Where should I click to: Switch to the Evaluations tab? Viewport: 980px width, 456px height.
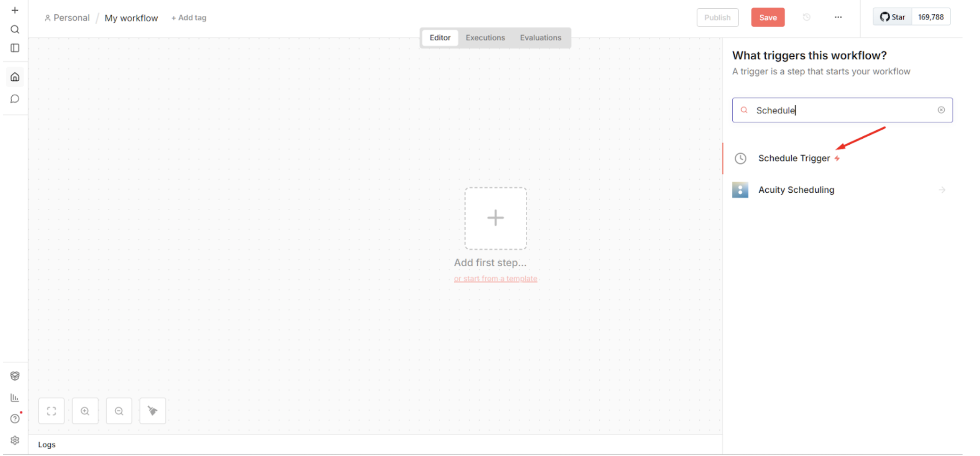click(540, 38)
